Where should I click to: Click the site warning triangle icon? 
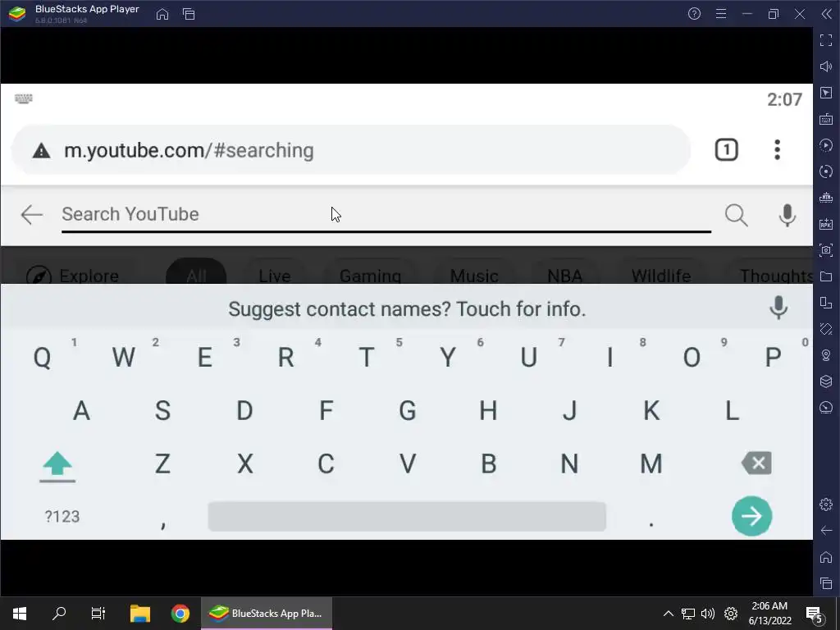coord(41,151)
